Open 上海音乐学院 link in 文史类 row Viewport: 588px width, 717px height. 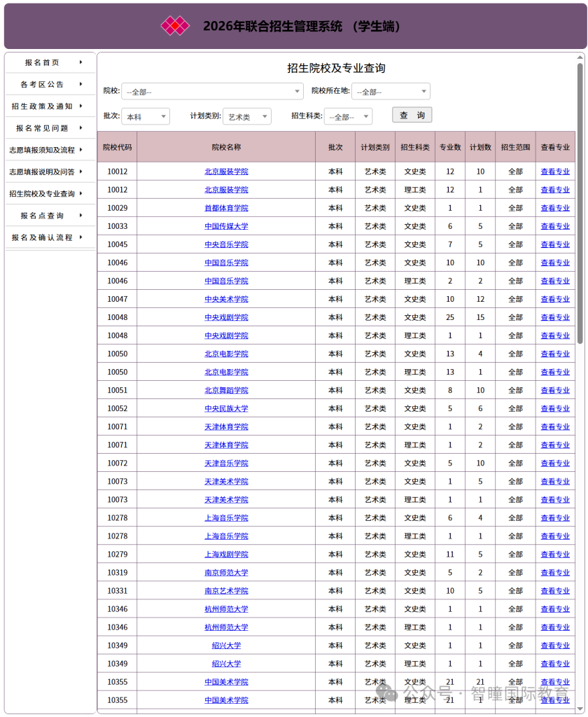pyautogui.click(x=226, y=518)
